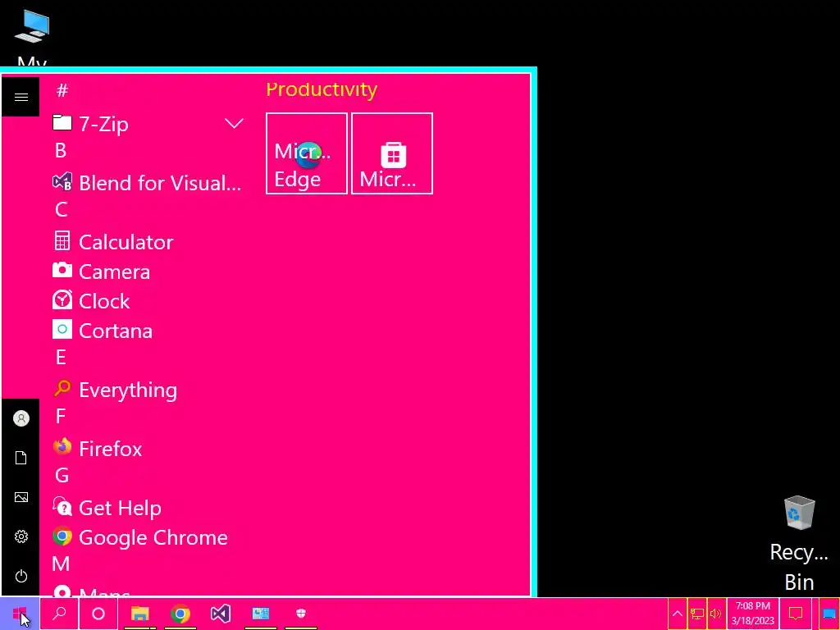
Task: Open File Explorer from the taskbar
Action: click(x=139, y=614)
